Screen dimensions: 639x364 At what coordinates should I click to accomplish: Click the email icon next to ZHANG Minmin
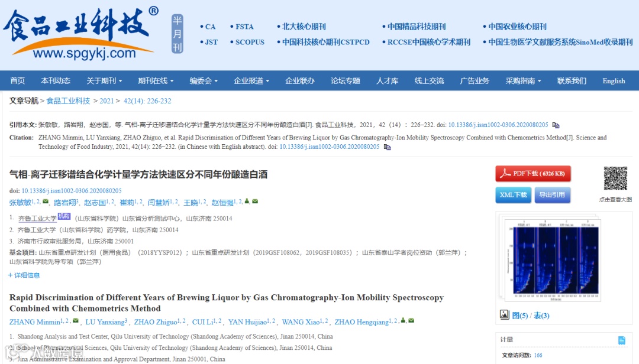(75, 321)
